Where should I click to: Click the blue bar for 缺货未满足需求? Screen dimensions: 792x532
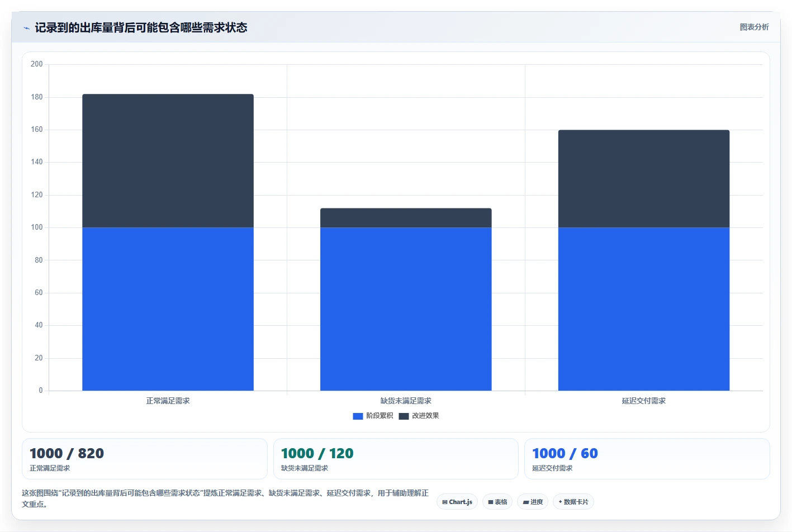tap(406, 309)
